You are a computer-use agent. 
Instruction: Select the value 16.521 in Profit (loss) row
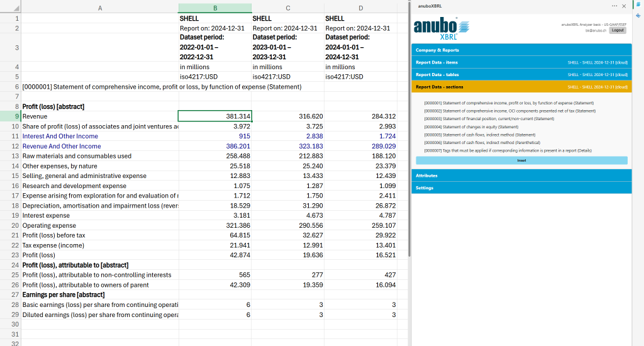click(x=360, y=255)
